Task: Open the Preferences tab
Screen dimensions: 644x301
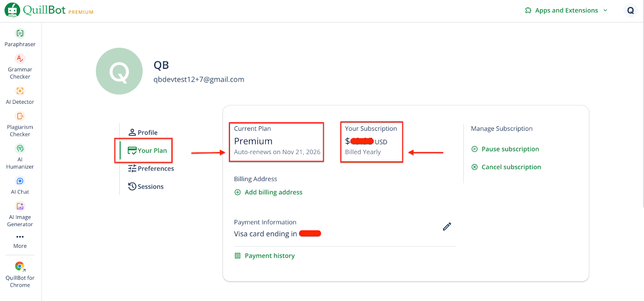Action: coord(155,168)
